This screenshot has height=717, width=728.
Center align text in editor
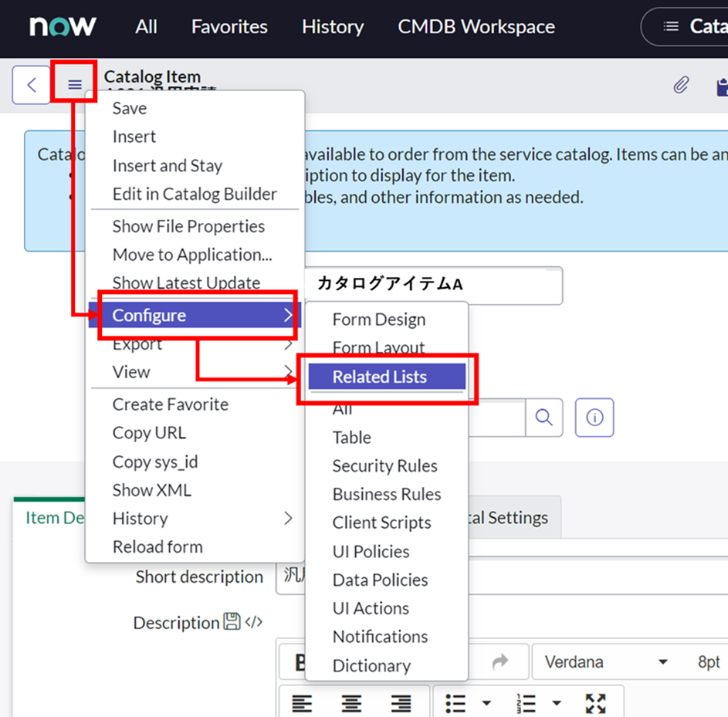pyautogui.click(x=351, y=704)
